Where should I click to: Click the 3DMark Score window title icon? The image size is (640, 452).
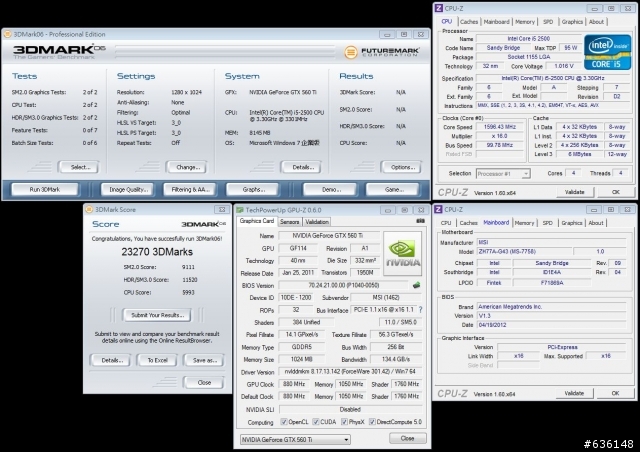tap(89, 209)
